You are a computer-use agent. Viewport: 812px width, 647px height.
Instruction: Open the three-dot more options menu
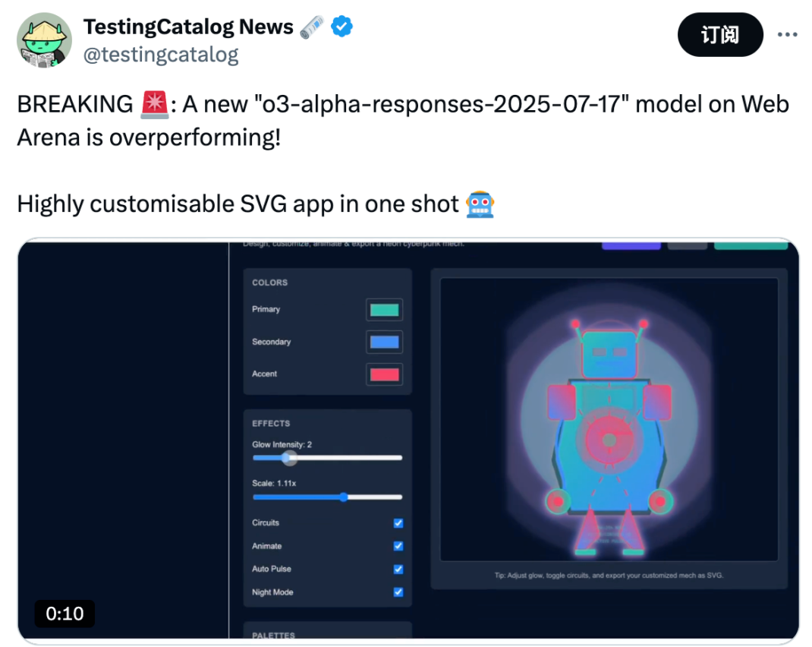788,34
